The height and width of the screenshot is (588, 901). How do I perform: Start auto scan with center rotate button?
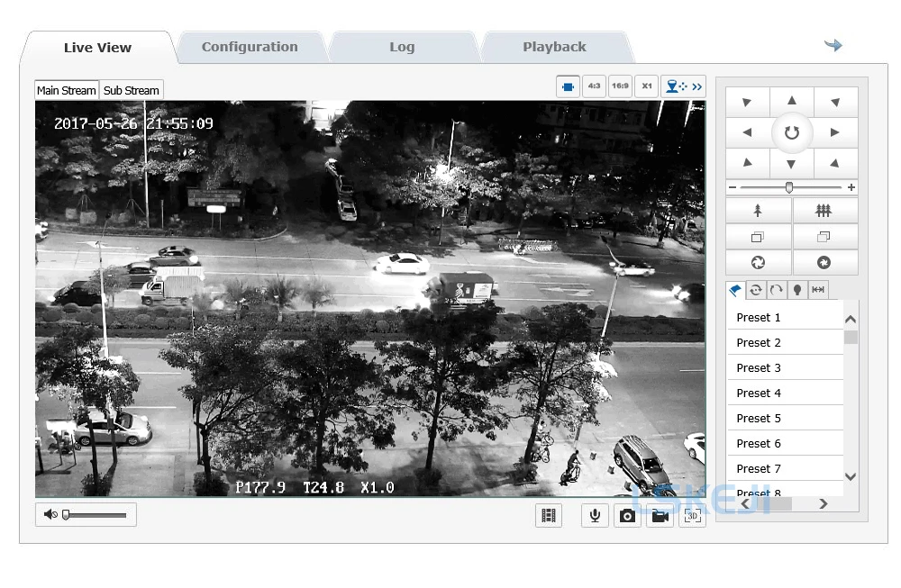coord(792,132)
